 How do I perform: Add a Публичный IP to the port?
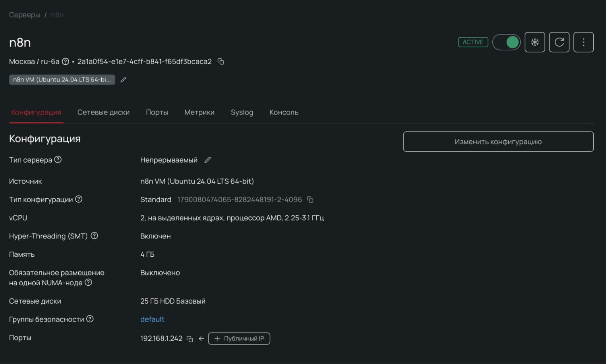point(239,339)
